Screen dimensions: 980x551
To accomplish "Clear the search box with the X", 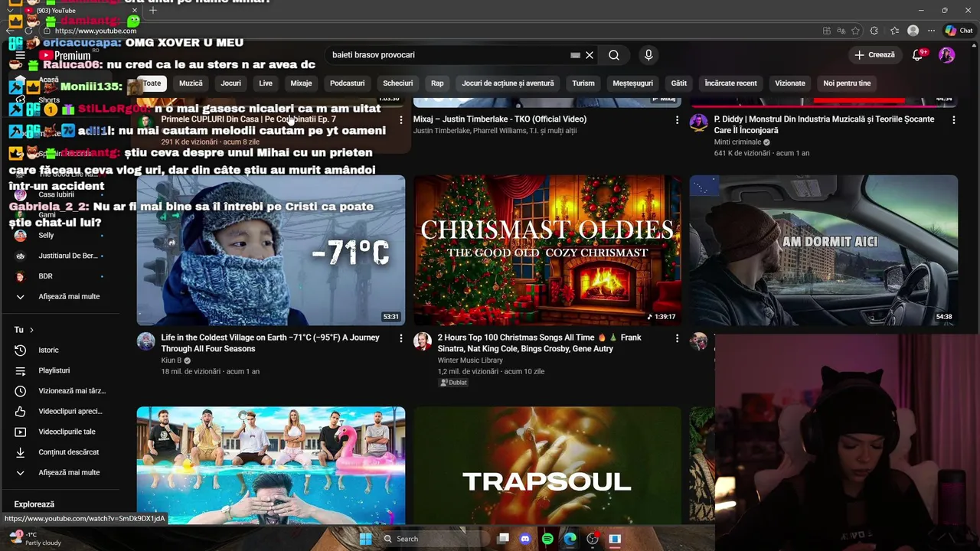I will tap(590, 55).
